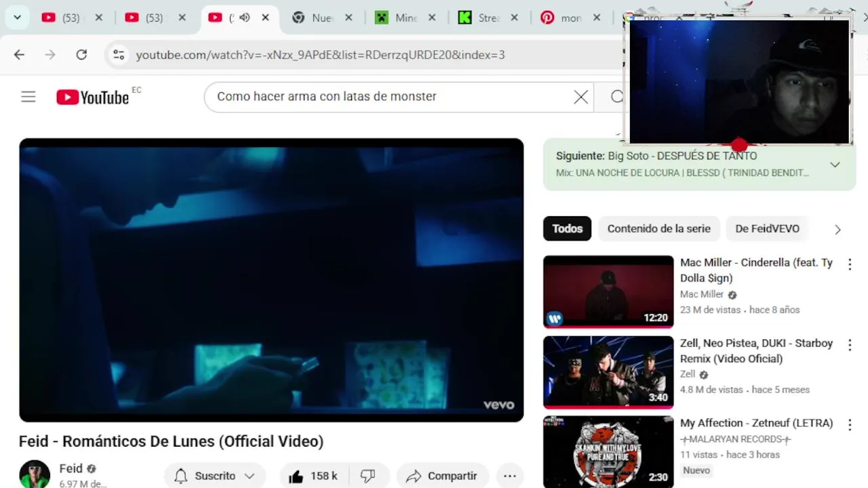Viewport: 868px width, 488px height.
Task: Open Zell channel name
Action: (688, 374)
